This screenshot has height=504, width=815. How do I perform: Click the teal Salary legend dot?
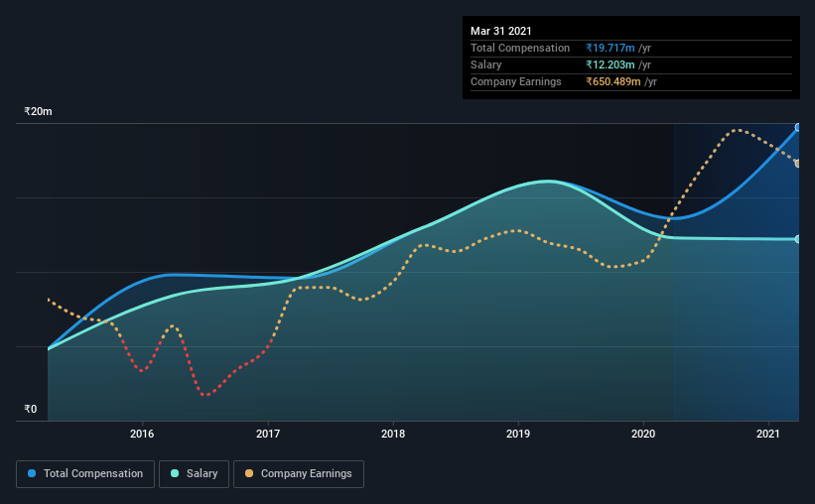(175, 473)
